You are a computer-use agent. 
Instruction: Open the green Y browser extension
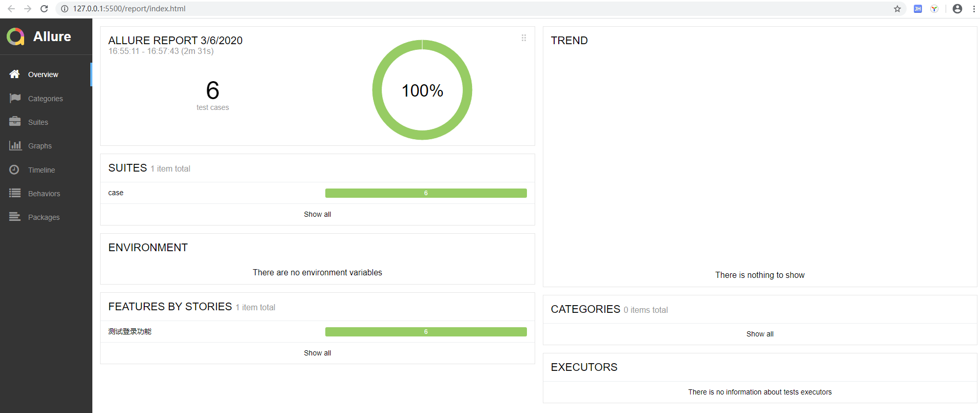[x=934, y=9]
